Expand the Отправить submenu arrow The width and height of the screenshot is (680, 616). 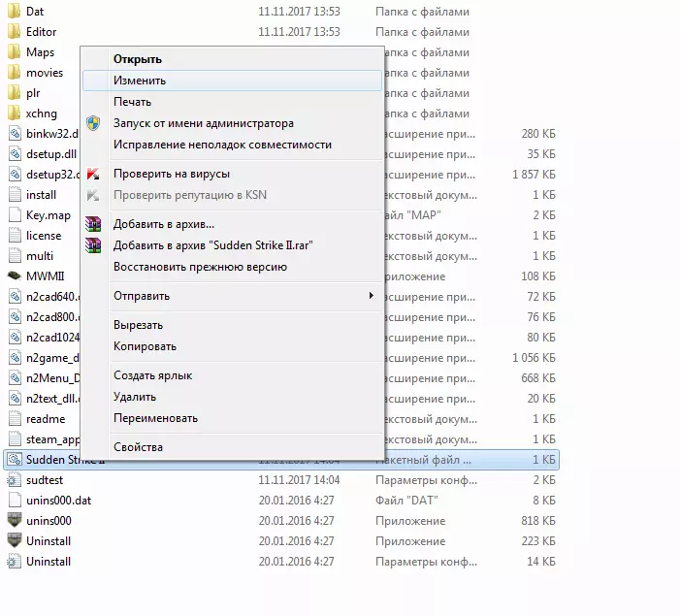(371, 296)
